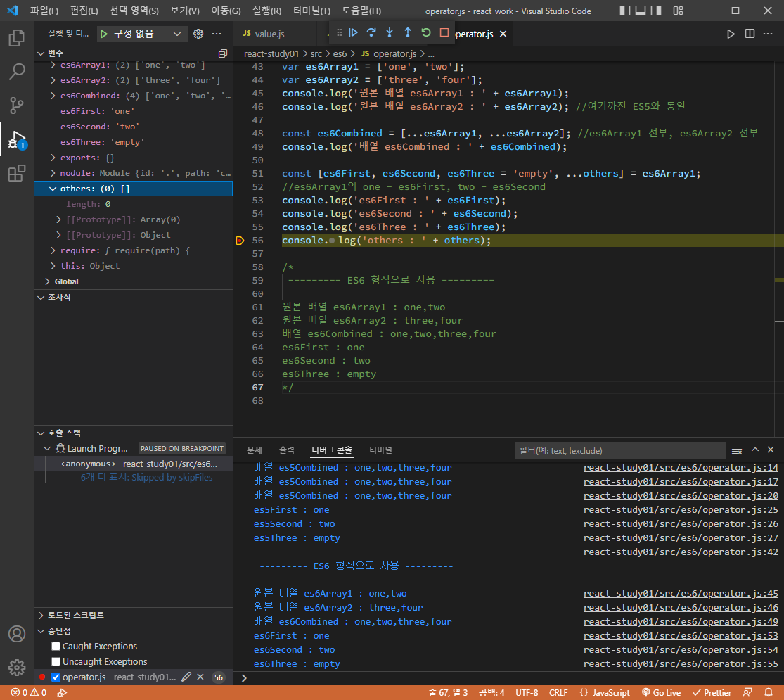
Task: Continue debug execution
Action: pos(353,32)
